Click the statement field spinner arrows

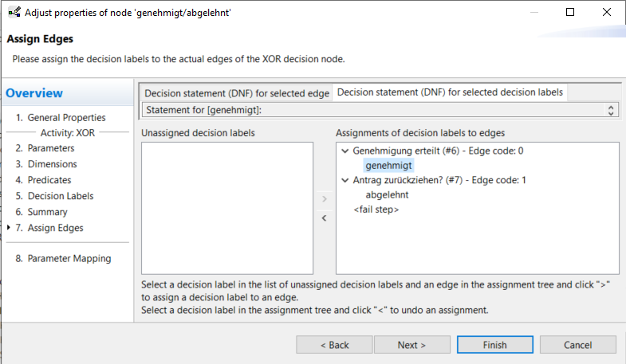coord(610,110)
